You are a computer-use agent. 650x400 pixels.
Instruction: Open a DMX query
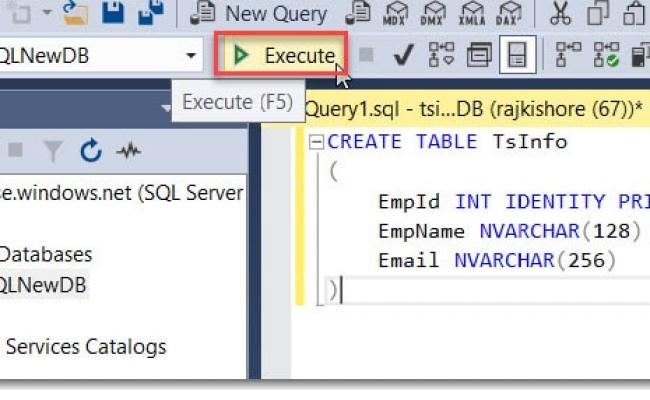click(x=432, y=13)
